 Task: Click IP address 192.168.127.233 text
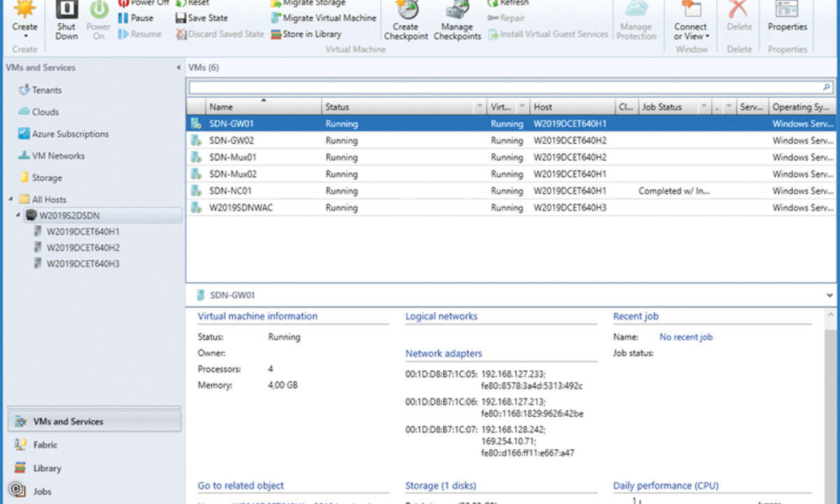coord(513,374)
